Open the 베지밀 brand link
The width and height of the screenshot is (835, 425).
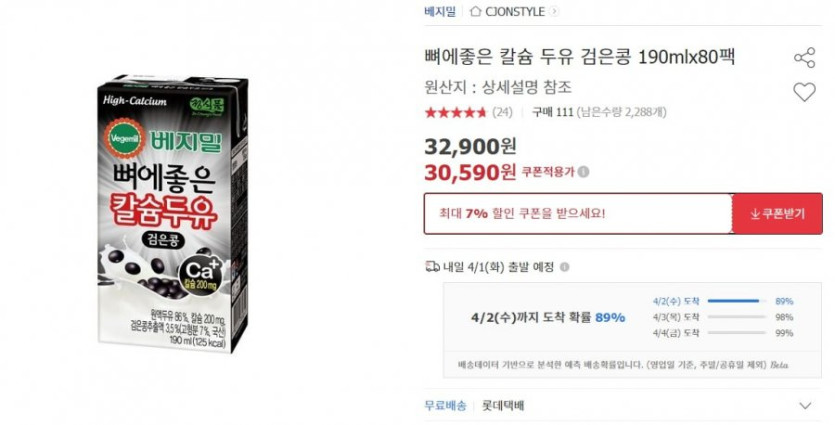click(440, 11)
